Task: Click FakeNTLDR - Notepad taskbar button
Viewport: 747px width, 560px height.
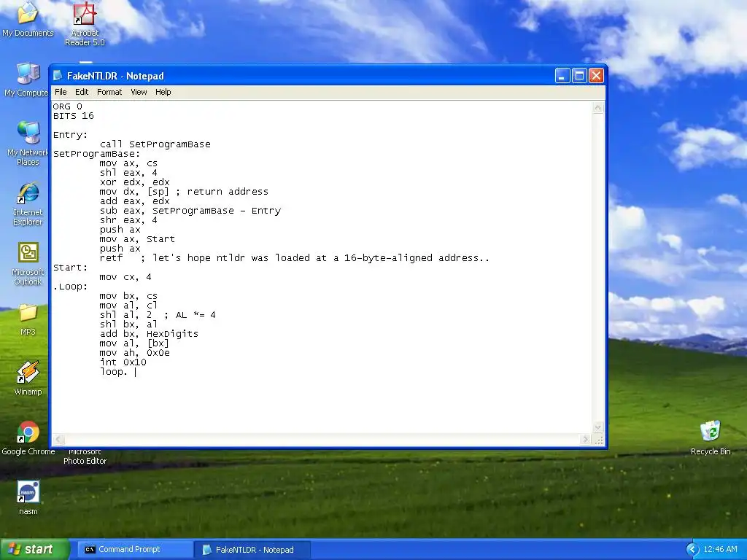Action: tap(252, 550)
